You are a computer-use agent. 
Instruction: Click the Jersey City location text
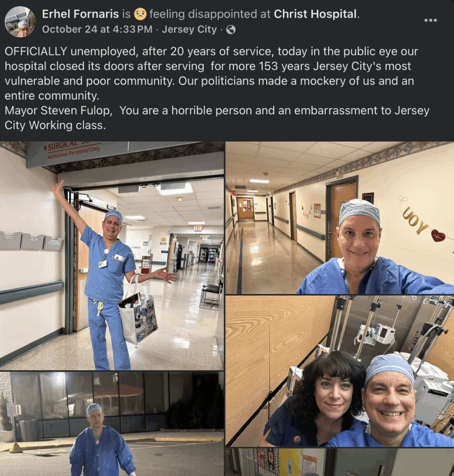coord(189,29)
